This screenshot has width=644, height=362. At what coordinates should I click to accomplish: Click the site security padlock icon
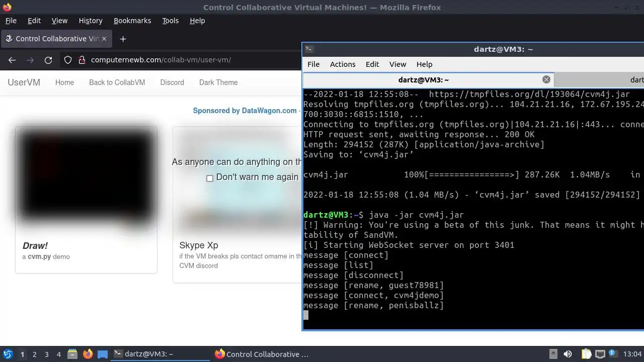[x=82, y=60]
